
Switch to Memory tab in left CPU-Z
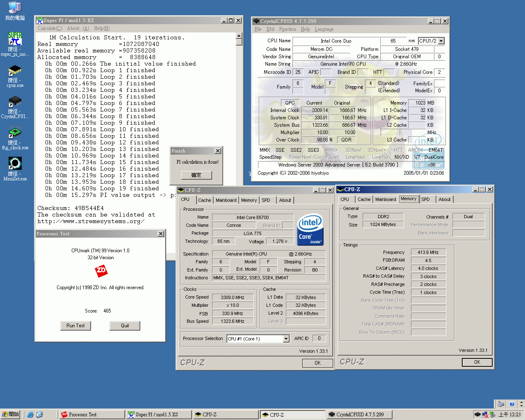point(249,200)
